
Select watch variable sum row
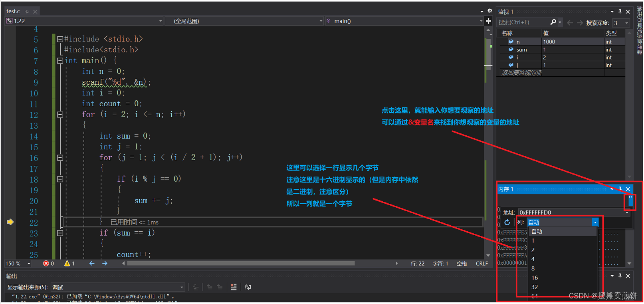[563, 50]
